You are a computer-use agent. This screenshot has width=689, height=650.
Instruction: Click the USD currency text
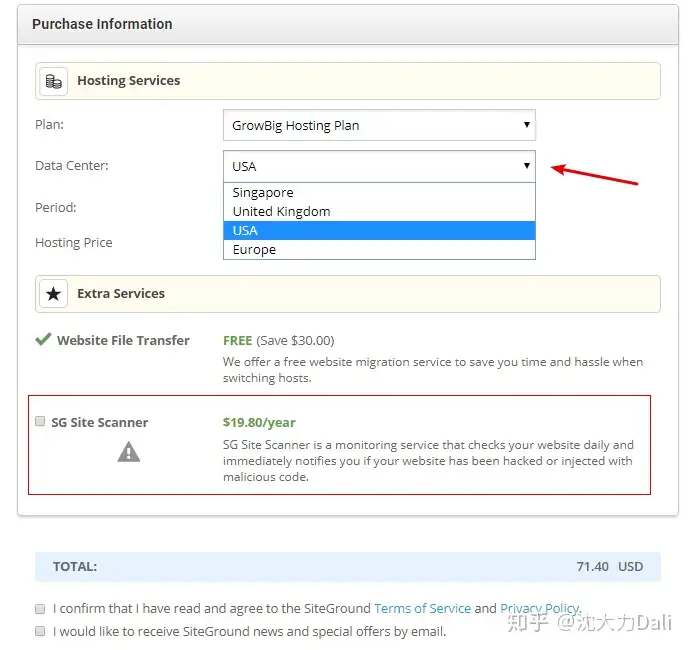(631, 566)
